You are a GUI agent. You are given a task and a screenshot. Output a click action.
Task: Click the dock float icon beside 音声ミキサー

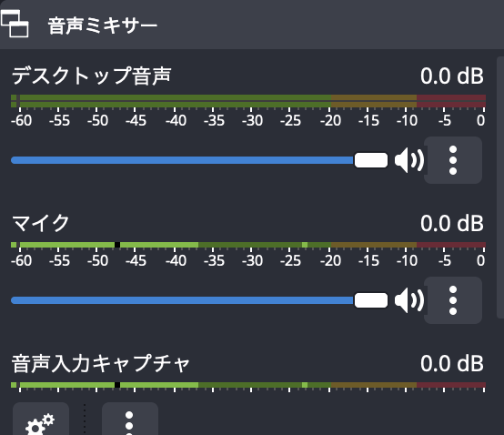pyautogui.click(x=15, y=24)
